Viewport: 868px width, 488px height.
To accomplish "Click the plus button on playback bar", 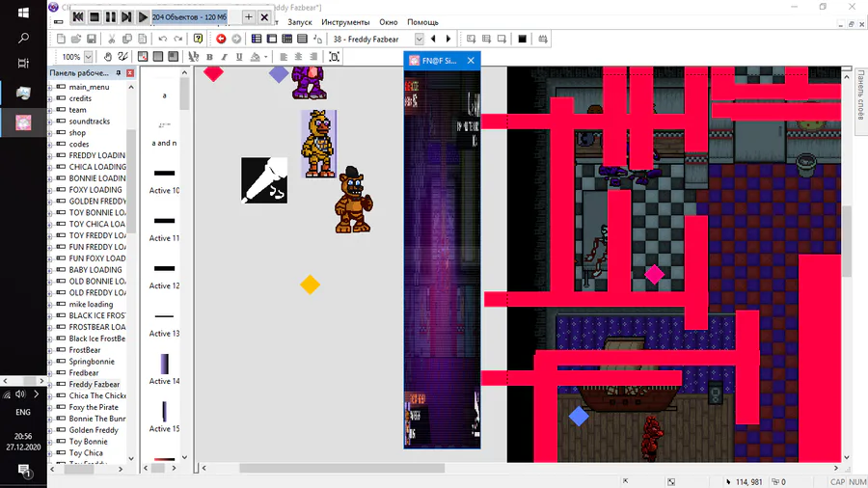I will click(x=249, y=17).
